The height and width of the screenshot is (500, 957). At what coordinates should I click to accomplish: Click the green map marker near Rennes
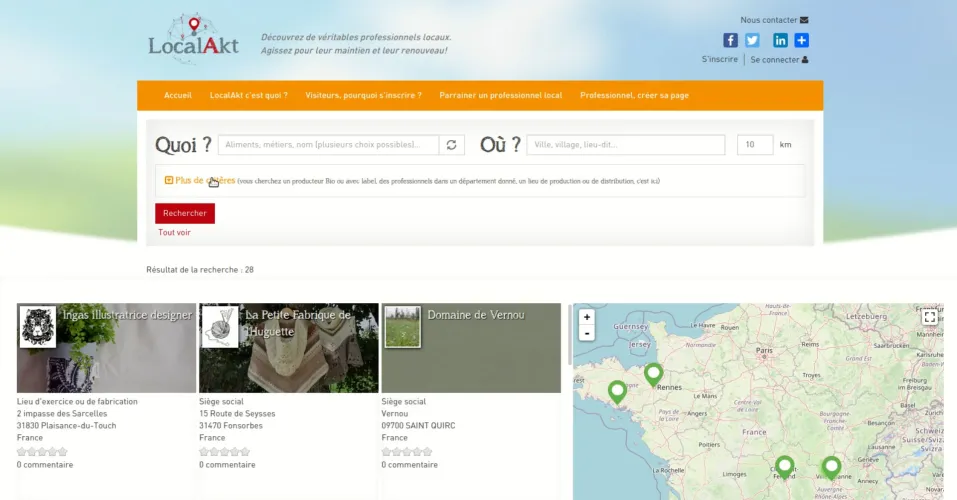pos(653,374)
